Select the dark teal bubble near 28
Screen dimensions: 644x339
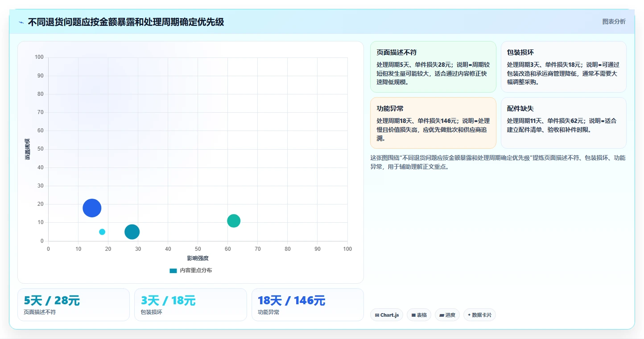click(x=132, y=232)
